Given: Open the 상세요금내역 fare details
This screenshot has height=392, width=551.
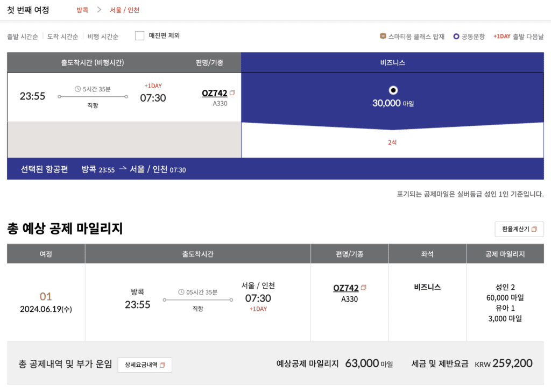Looking at the screenshot, I should pyautogui.click(x=145, y=365).
